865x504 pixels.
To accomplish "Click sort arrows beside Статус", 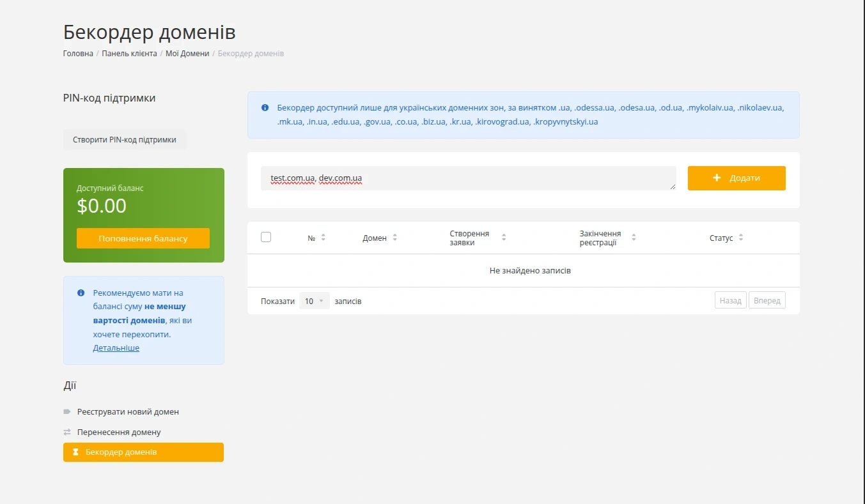I will pos(740,238).
